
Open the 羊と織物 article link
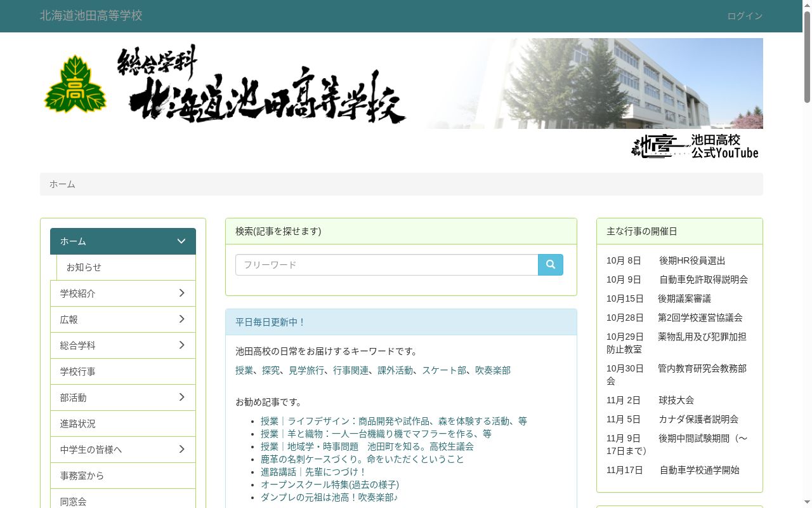(x=376, y=434)
